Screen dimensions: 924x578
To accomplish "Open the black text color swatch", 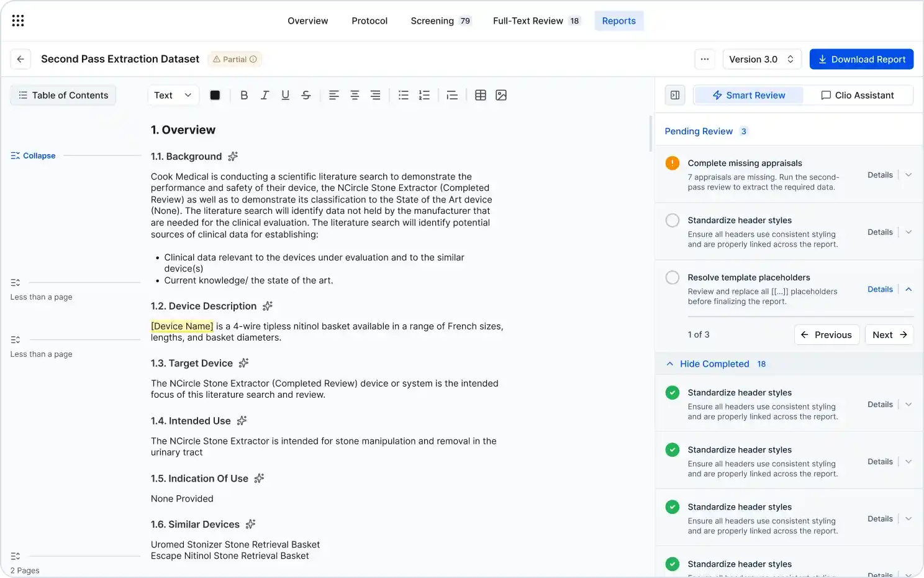I will [x=215, y=95].
